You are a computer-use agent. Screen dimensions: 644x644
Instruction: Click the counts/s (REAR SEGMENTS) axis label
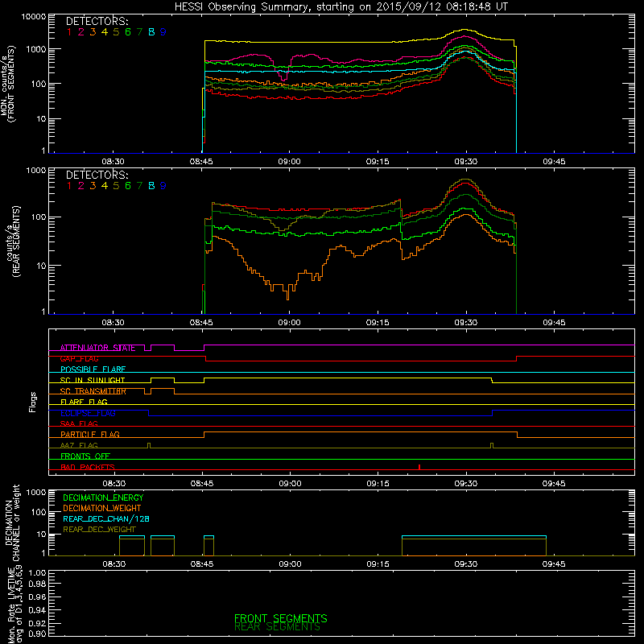coord(14,241)
